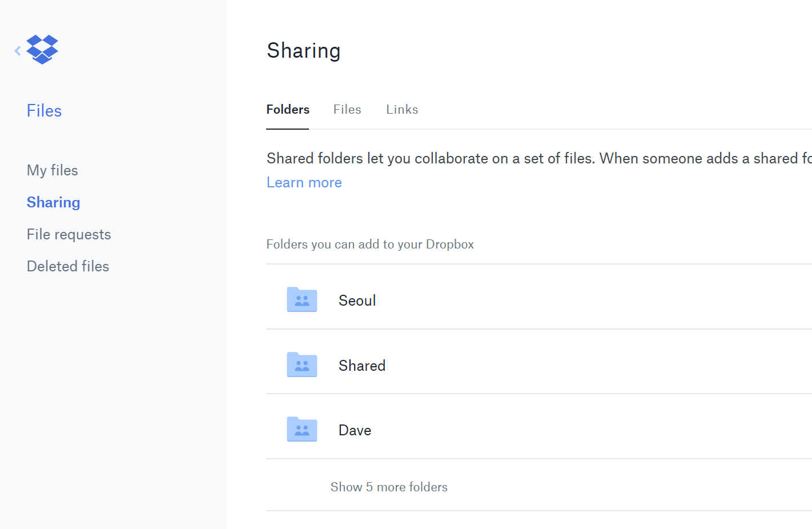Open the folder named Dave
The height and width of the screenshot is (529, 812).
click(355, 430)
